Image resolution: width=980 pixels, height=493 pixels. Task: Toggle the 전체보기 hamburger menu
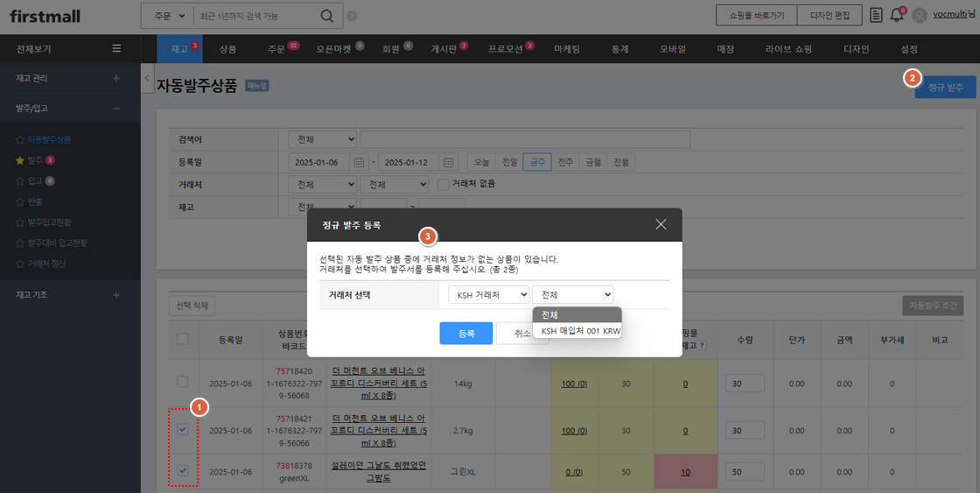point(116,48)
